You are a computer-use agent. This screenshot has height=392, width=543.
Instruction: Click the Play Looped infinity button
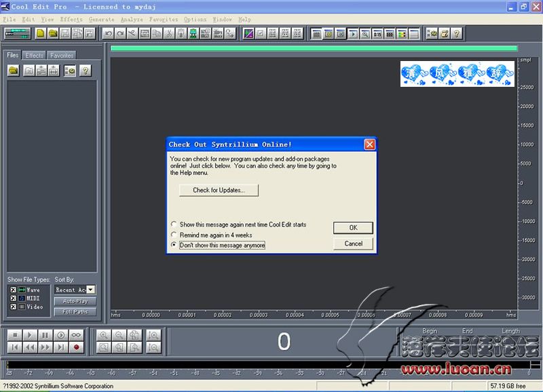tap(76, 335)
